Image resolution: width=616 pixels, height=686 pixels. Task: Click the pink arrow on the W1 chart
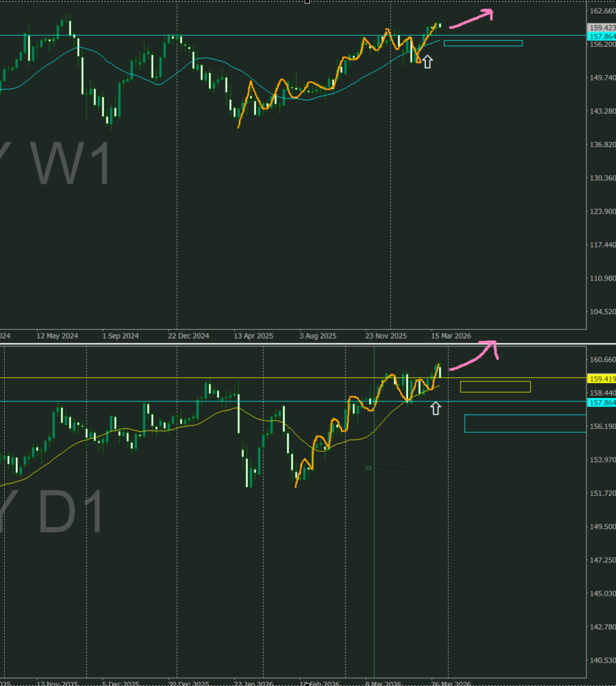coord(471,19)
